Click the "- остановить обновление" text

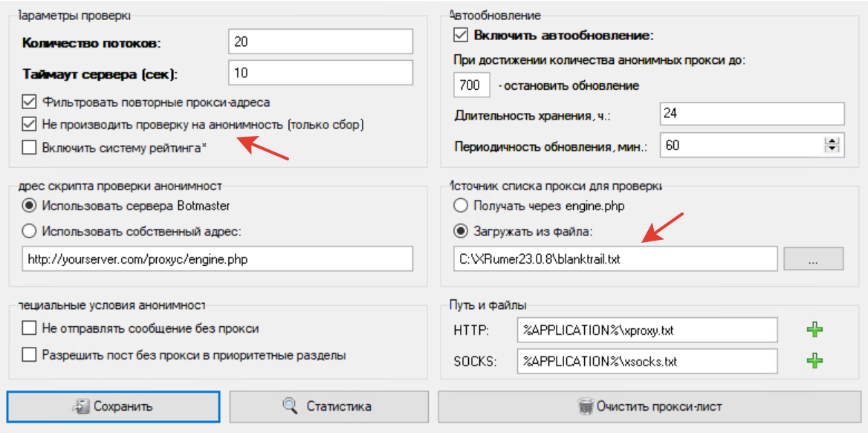click(x=569, y=86)
